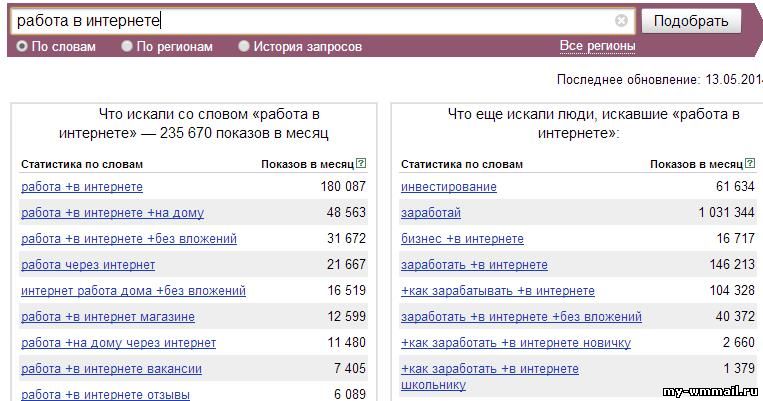
Task: Click the value '6 089'
Action: coord(349,394)
